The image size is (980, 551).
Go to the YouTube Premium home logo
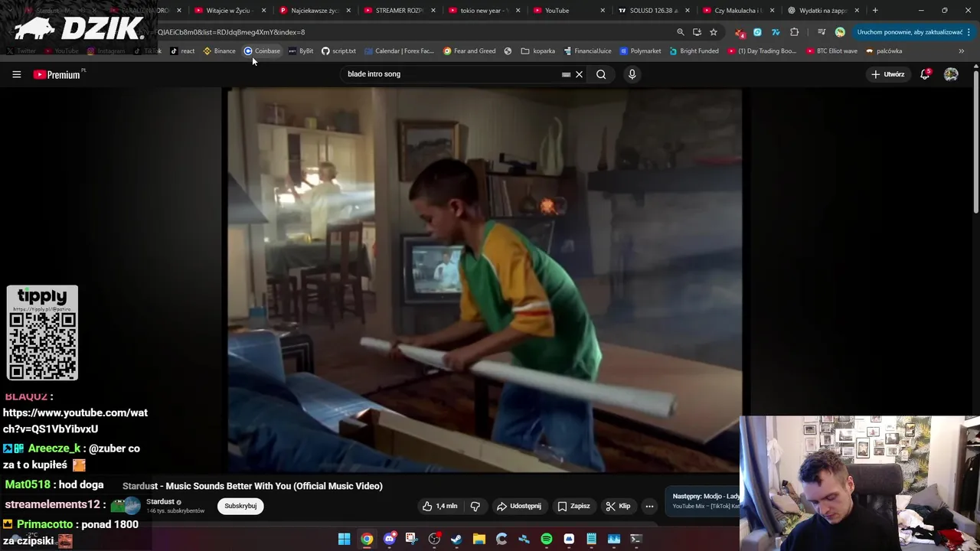click(x=59, y=74)
